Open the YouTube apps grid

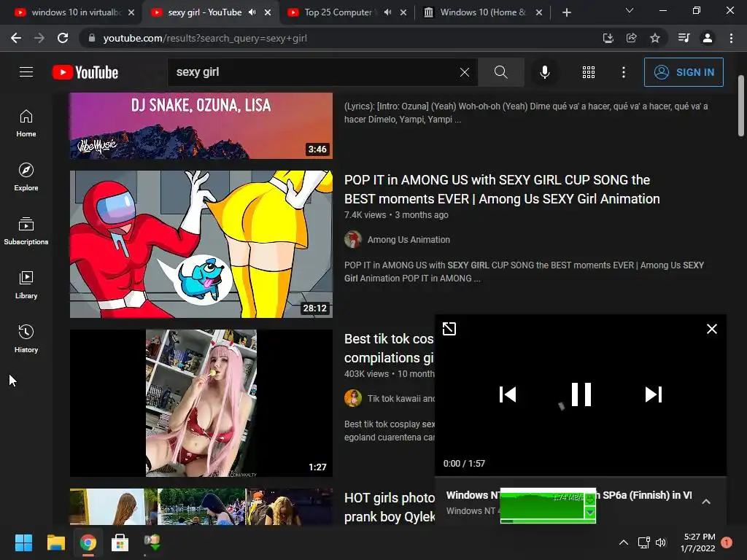pos(589,72)
